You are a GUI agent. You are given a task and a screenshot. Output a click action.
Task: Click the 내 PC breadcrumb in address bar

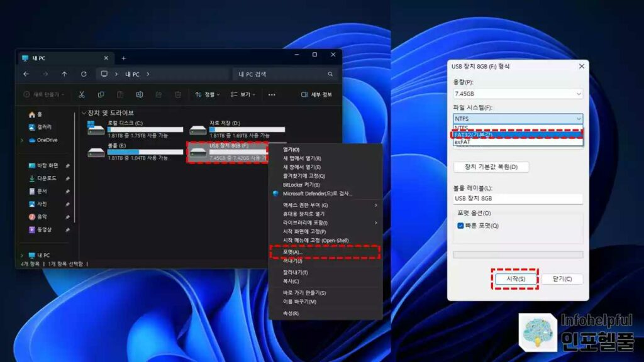click(x=132, y=74)
